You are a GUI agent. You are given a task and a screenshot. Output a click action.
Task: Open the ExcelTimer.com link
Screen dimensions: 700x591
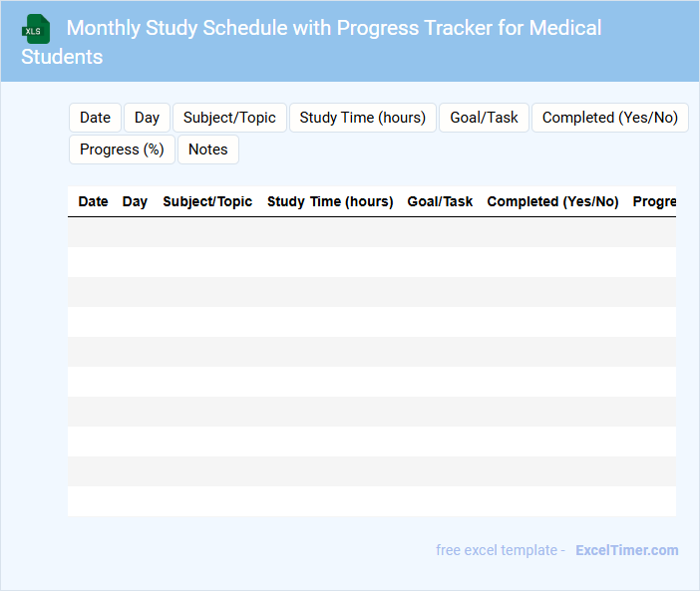(x=626, y=550)
